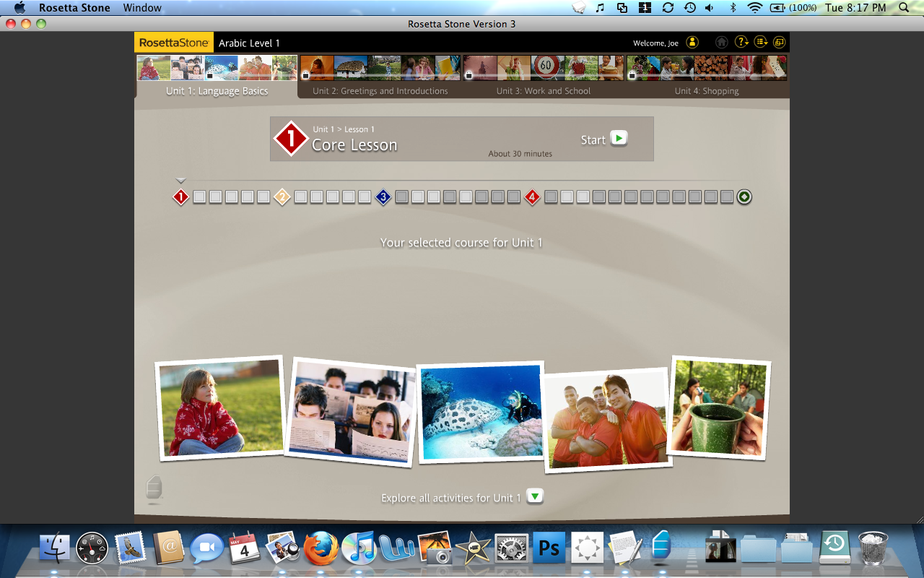Click the Arabic Level 1 title text
This screenshot has width=924, height=578.
click(x=249, y=43)
